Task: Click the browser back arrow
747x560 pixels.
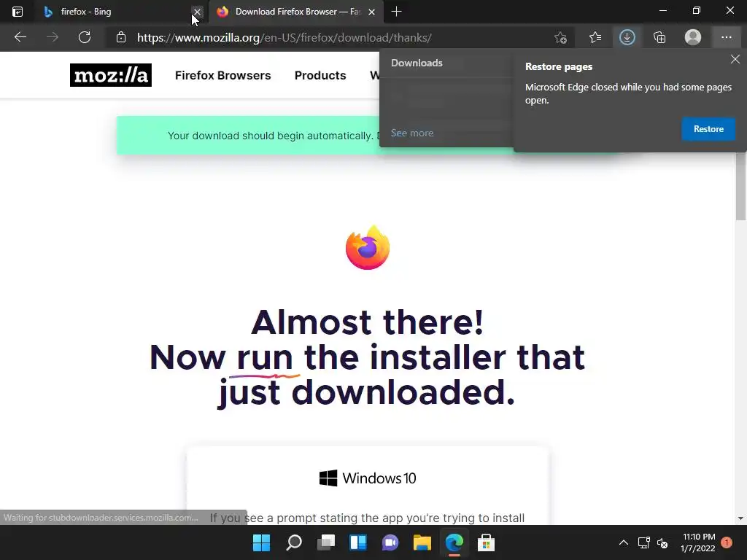Action: pyautogui.click(x=20, y=37)
